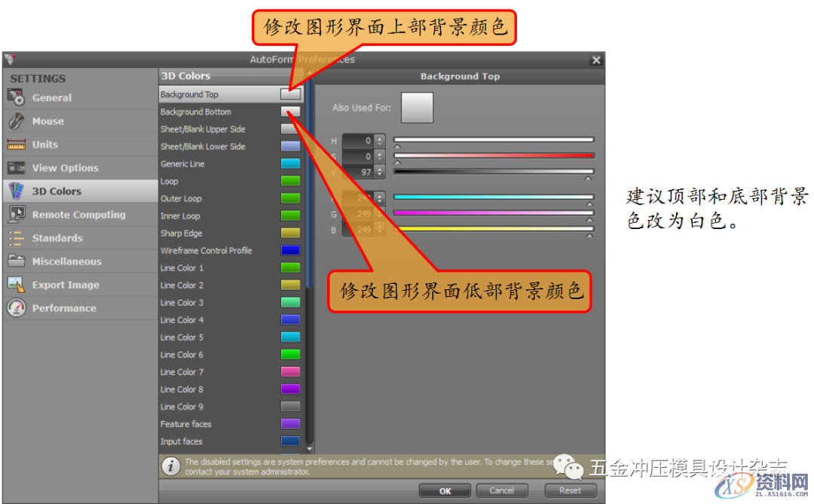Increment the V value with its up arrow
This screenshot has width=814, height=504.
click(380, 169)
